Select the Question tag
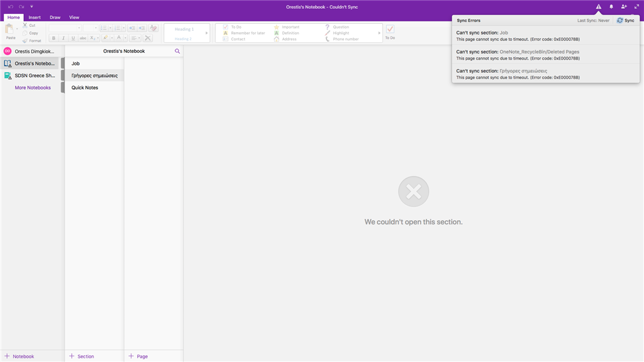The height and width of the screenshot is (362, 644). pyautogui.click(x=337, y=27)
